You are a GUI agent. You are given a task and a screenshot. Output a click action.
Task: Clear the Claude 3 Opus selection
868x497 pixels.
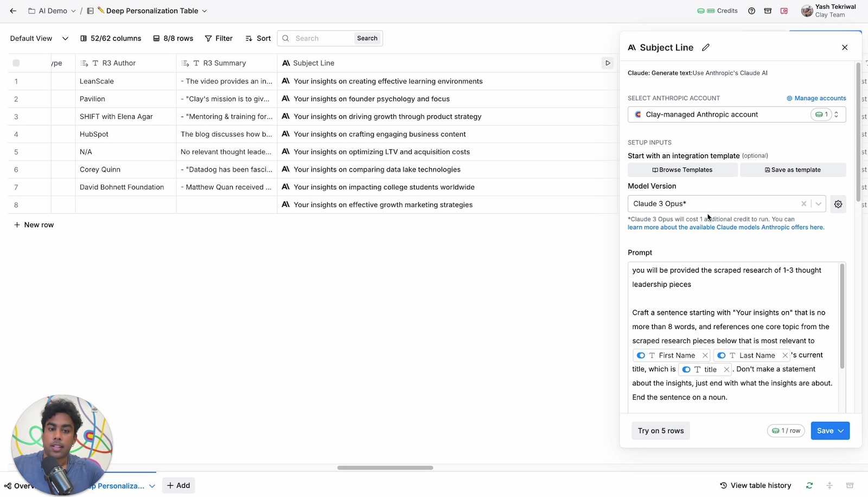(x=804, y=204)
